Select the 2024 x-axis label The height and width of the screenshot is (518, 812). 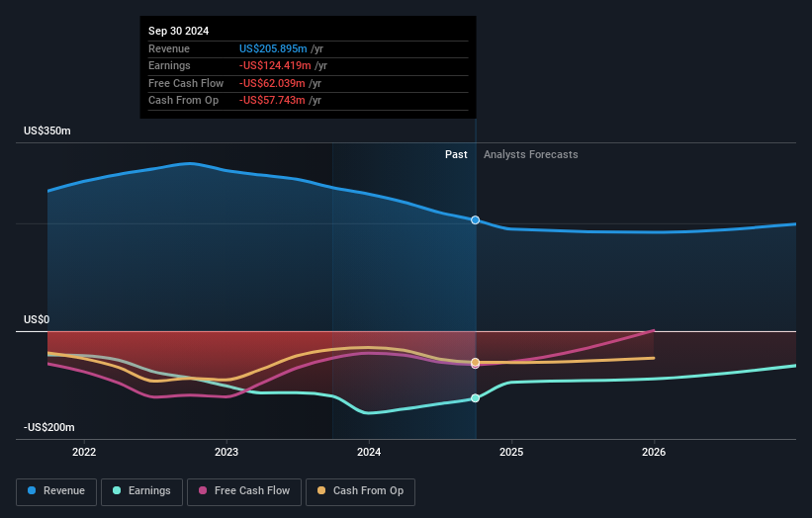[369, 452]
